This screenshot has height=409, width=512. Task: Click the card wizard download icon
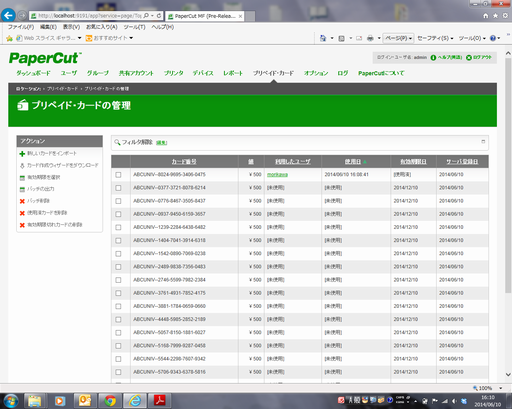(x=22, y=166)
